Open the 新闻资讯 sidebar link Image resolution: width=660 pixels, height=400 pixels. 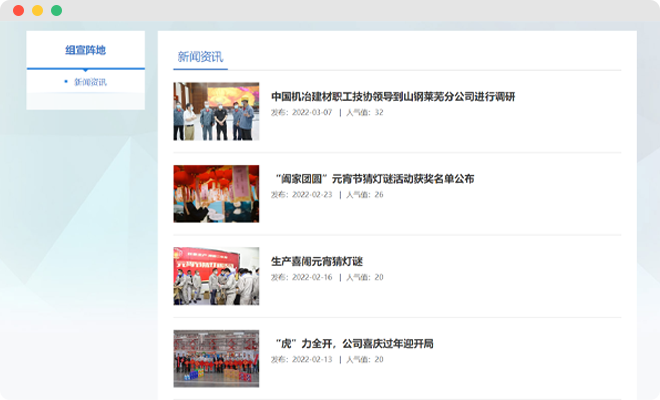pyautogui.click(x=90, y=82)
